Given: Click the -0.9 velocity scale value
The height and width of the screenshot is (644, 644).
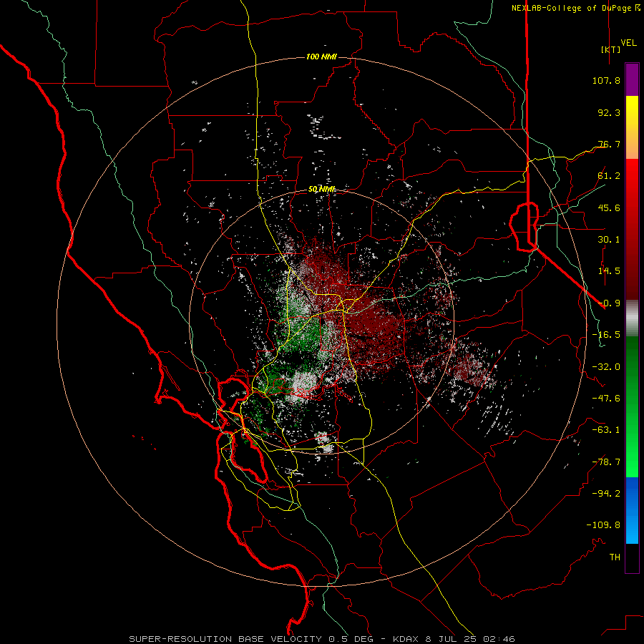Looking at the screenshot, I should [609, 303].
